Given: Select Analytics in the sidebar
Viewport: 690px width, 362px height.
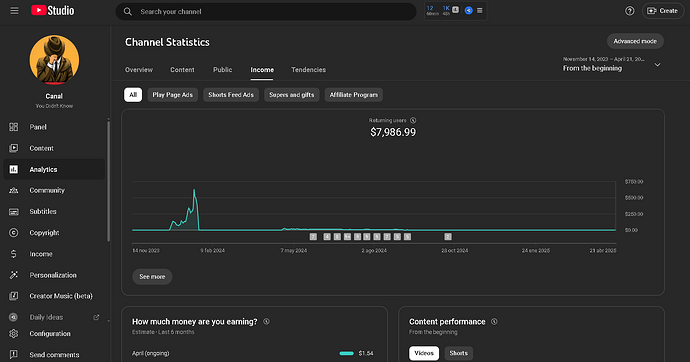Looking at the screenshot, I should [54, 169].
